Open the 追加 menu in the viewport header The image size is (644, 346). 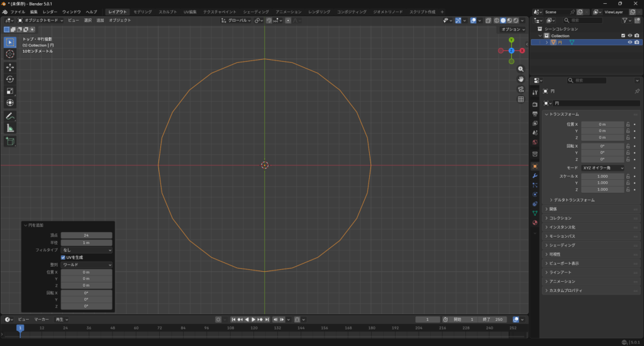point(100,20)
